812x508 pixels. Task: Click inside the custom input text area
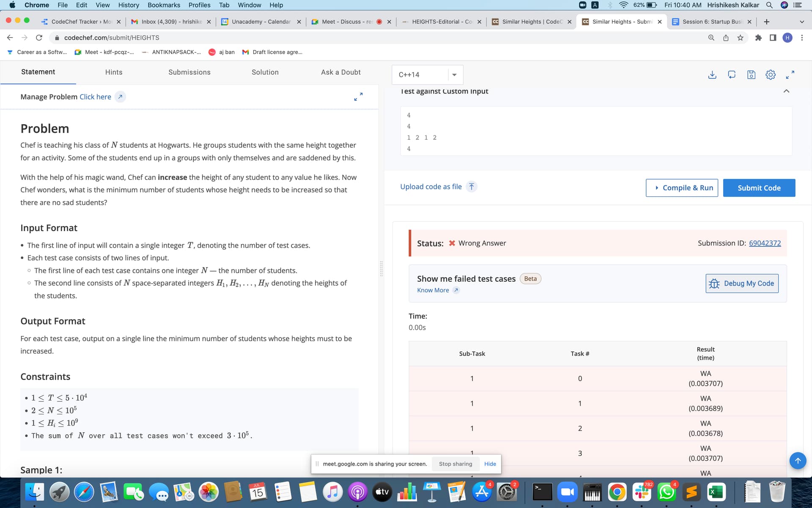595,131
